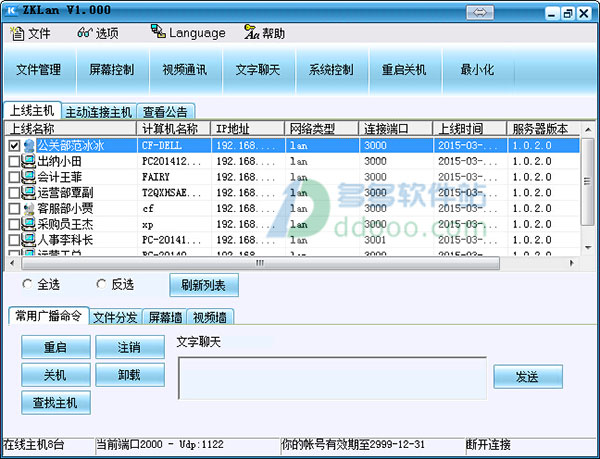Click the network computers Language icon
The height and width of the screenshot is (459, 600).
(158, 31)
